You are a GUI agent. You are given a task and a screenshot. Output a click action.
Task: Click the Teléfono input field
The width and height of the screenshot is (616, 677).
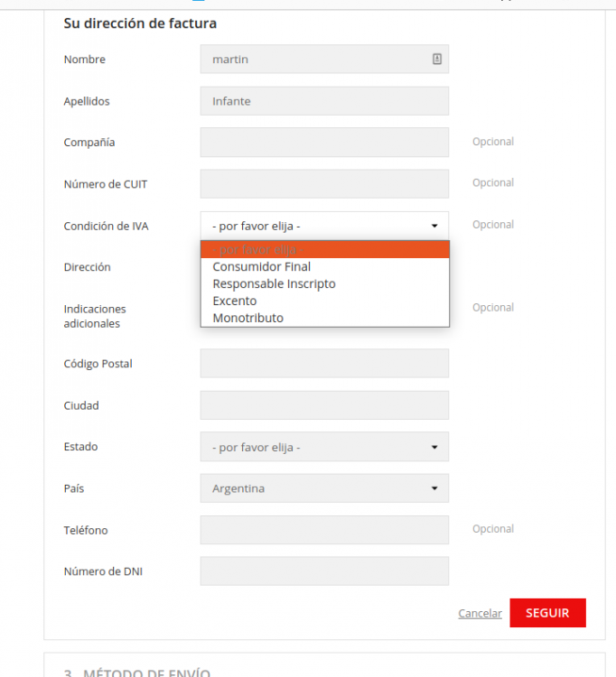[324, 530]
